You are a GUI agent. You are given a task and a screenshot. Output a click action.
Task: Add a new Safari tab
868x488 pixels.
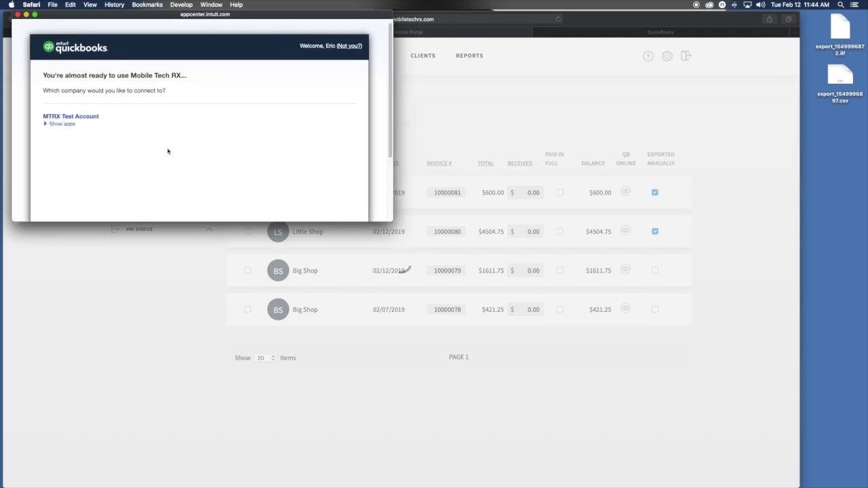(795, 32)
